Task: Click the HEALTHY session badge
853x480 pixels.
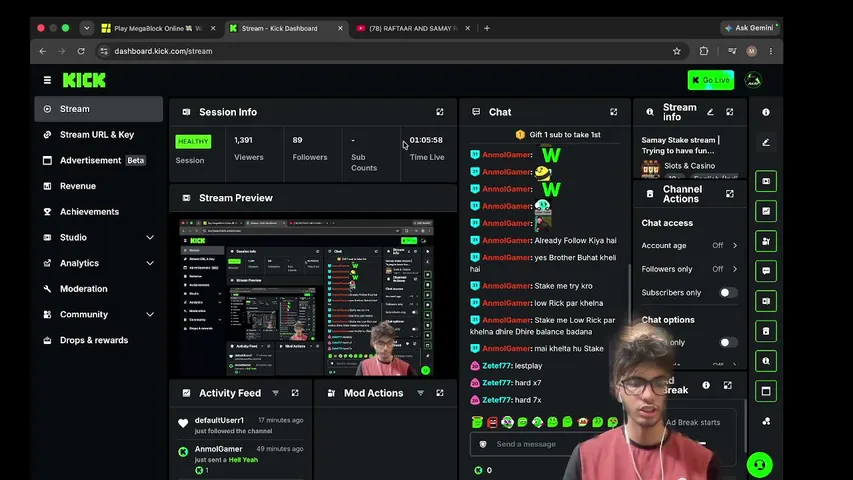Action: 193,141
